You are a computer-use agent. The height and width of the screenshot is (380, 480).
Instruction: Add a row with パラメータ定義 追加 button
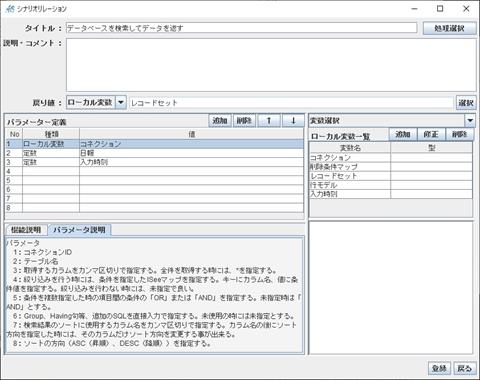tap(220, 120)
